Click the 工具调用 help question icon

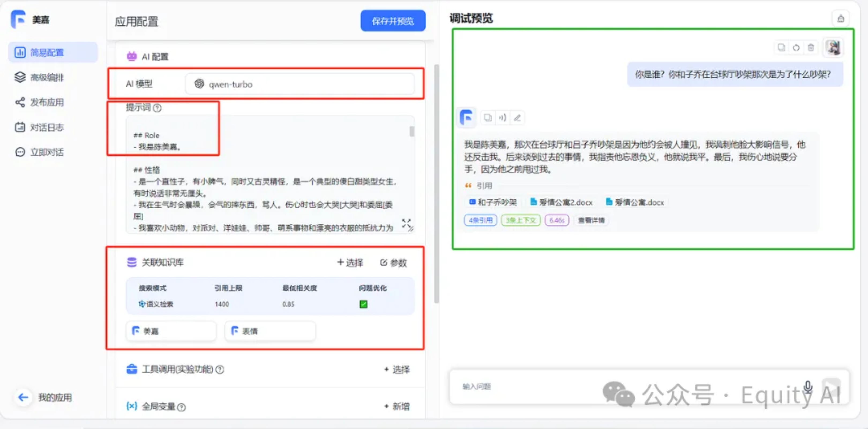[220, 370]
